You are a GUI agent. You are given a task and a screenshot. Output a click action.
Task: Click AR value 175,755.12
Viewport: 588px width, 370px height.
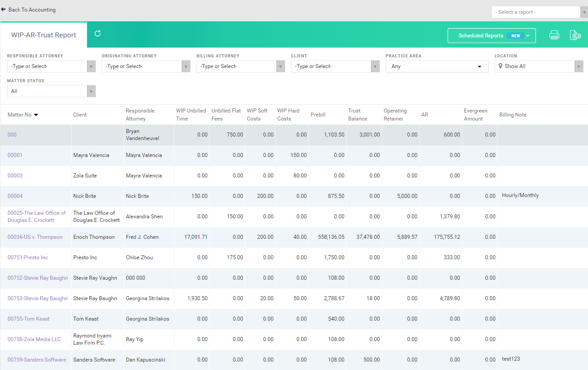[447, 237]
